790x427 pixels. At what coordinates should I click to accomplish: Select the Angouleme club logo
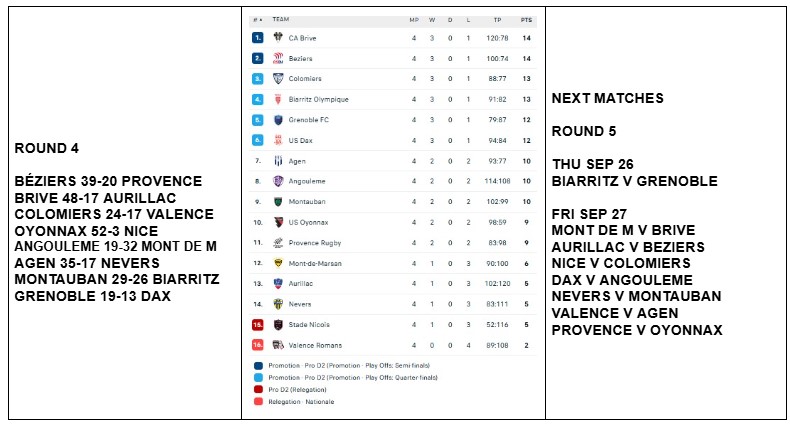pos(278,181)
